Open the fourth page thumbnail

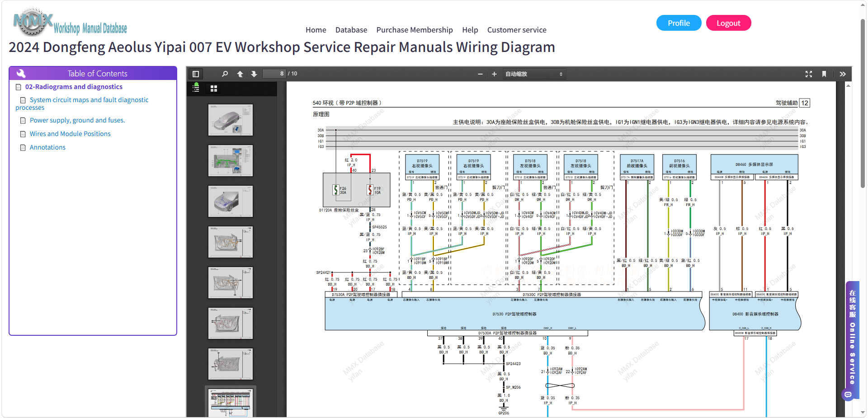pos(231,242)
